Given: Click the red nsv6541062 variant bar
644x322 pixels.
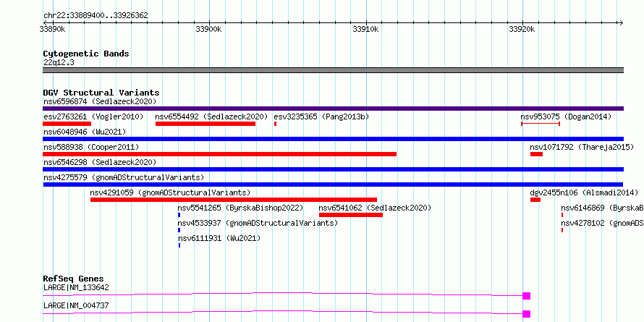Looking at the screenshot, I should pyautogui.click(x=351, y=215).
